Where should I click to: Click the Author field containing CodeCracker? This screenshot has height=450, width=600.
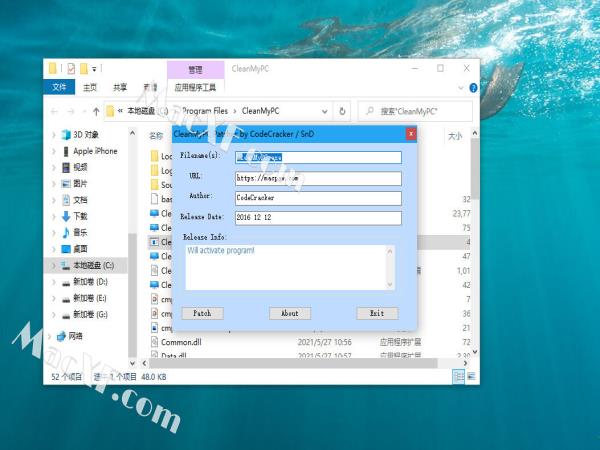click(318, 198)
